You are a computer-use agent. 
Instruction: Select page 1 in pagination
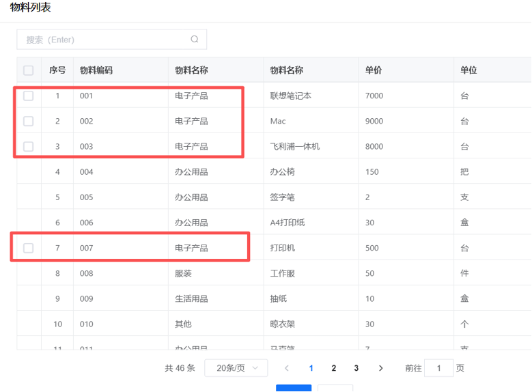311,368
